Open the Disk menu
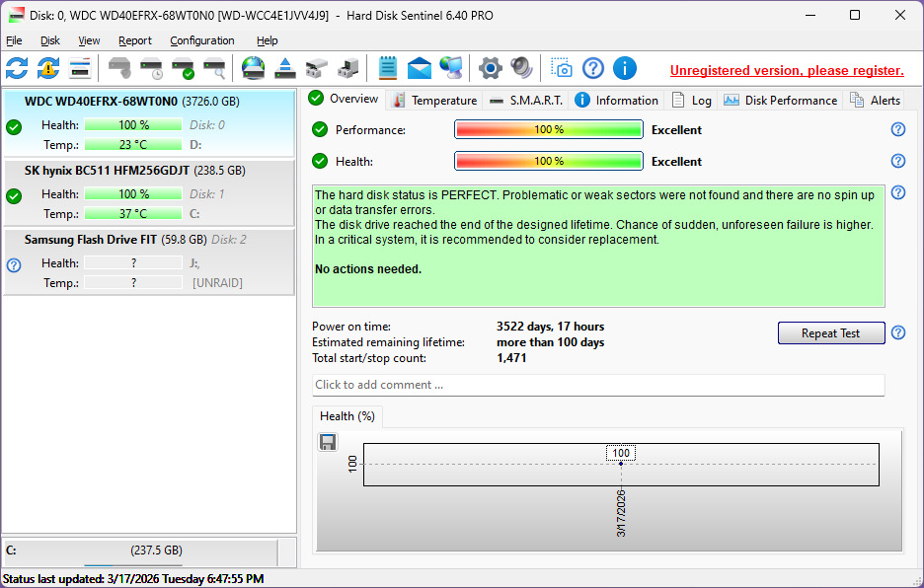Screen dimensions: 924x588 [x=50, y=40]
